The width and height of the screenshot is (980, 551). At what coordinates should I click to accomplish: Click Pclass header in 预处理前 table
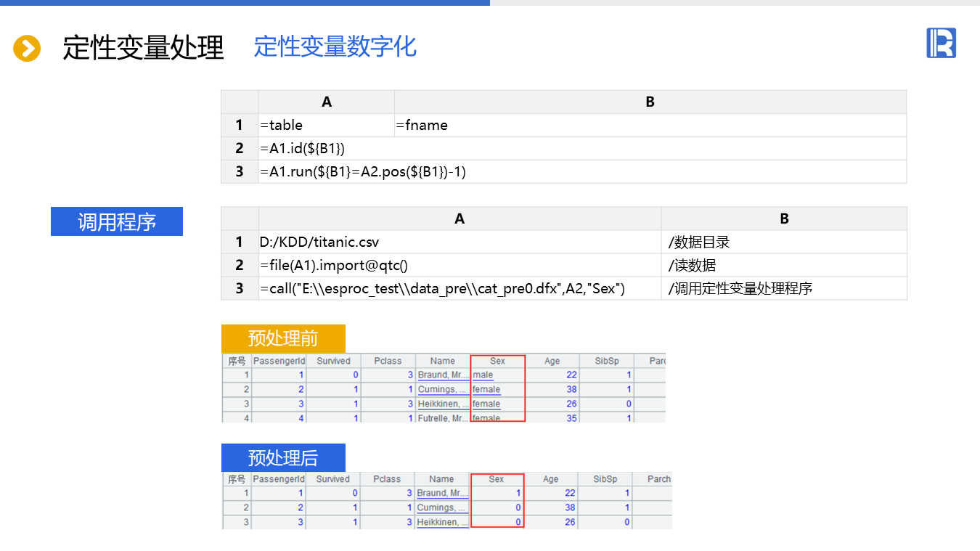tap(388, 361)
